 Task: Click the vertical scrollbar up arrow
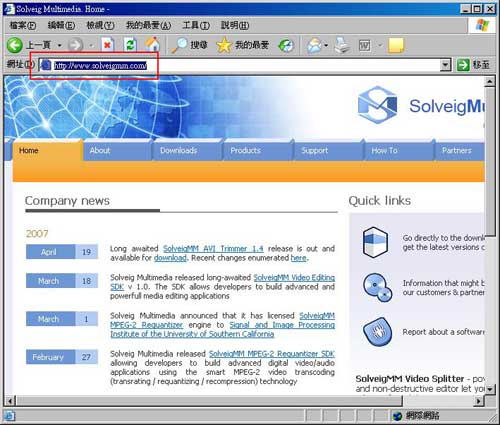490,81
